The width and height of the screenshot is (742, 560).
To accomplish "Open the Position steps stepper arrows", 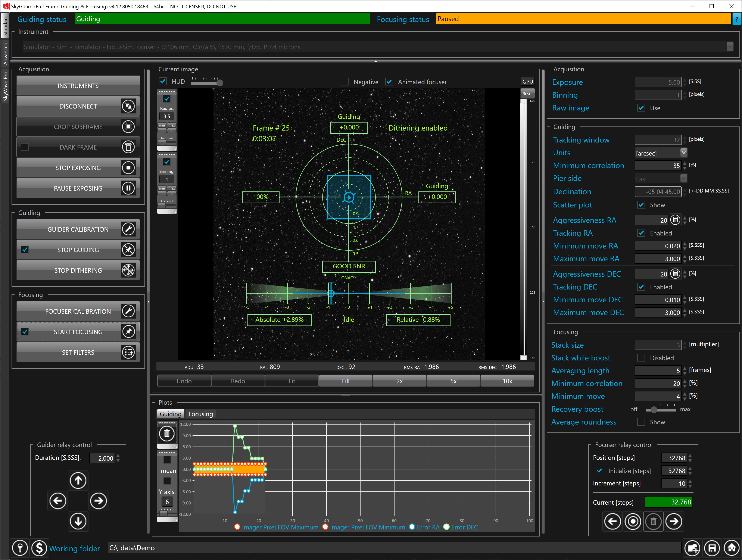I will [x=690, y=458].
